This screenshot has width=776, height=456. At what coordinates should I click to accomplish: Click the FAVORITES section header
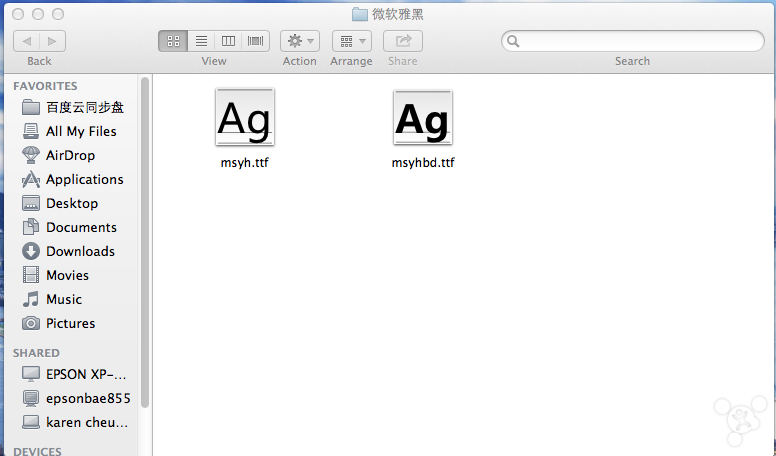(45, 86)
